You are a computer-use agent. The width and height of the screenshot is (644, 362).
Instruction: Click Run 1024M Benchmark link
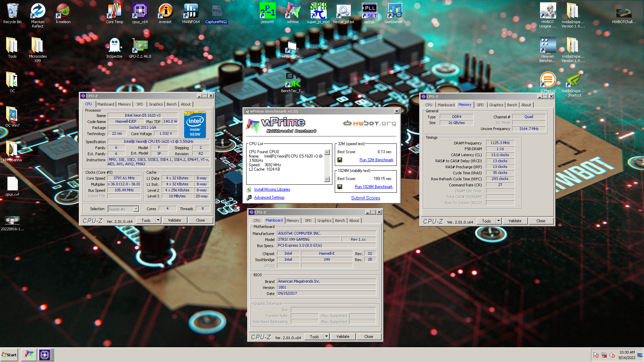click(x=374, y=187)
